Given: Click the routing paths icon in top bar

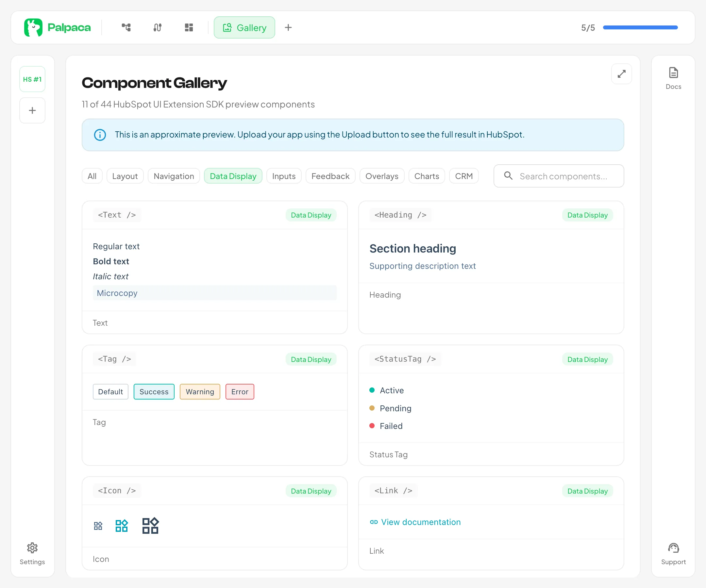Looking at the screenshot, I should coord(157,27).
